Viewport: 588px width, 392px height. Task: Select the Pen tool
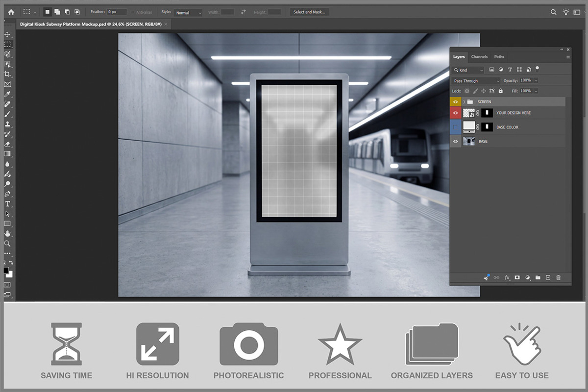[7, 194]
